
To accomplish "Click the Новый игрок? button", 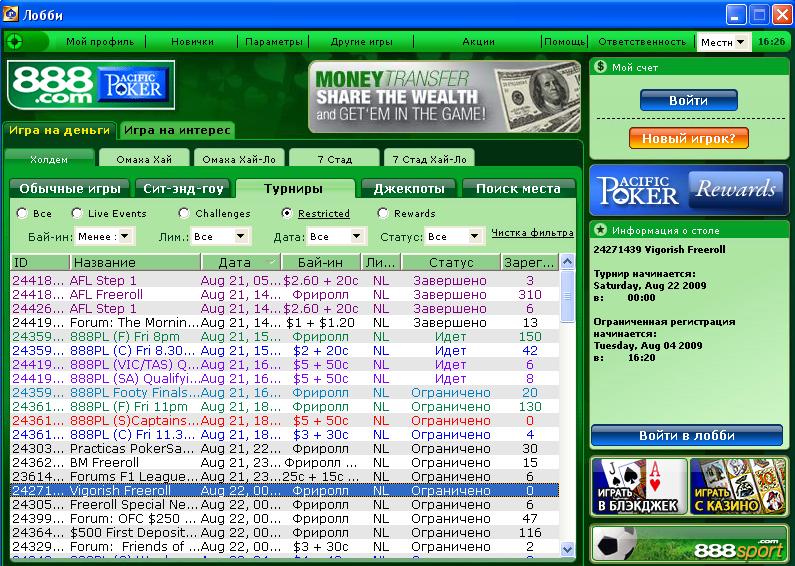I will (x=689, y=138).
